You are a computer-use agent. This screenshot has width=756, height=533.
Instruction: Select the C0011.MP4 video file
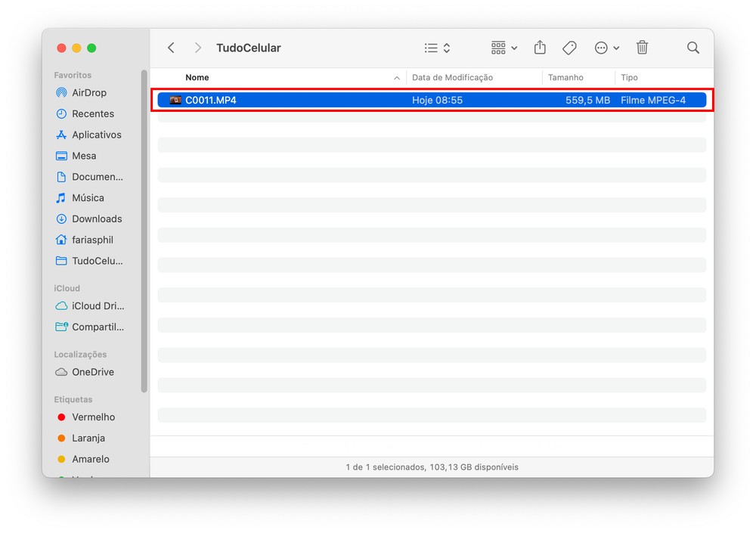(211, 100)
